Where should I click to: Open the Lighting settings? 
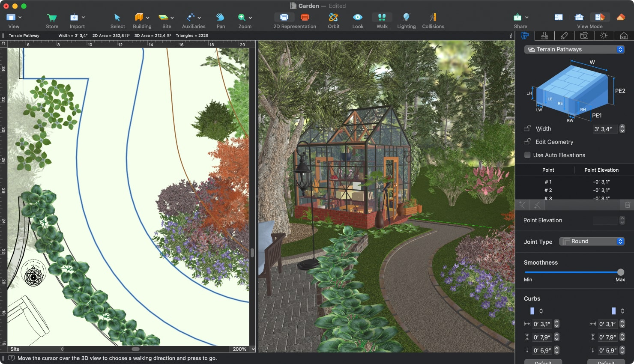pyautogui.click(x=406, y=17)
